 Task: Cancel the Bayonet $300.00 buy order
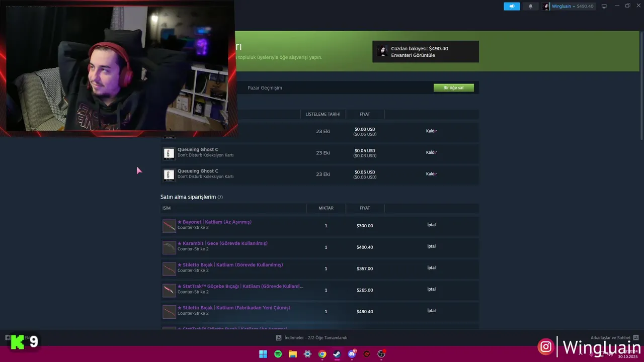click(x=431, y=225)
